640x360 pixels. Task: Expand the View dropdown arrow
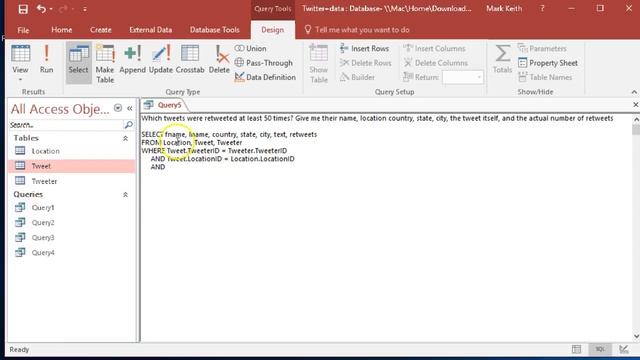[x=20, y=80]
